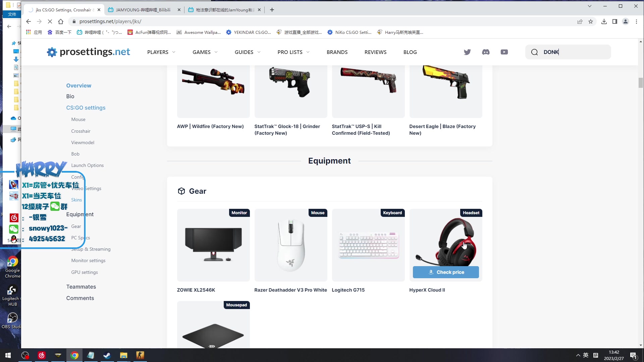Open Notepad from the taskbar
Viewport: 644px width, 362px height.
coord(91,355)
